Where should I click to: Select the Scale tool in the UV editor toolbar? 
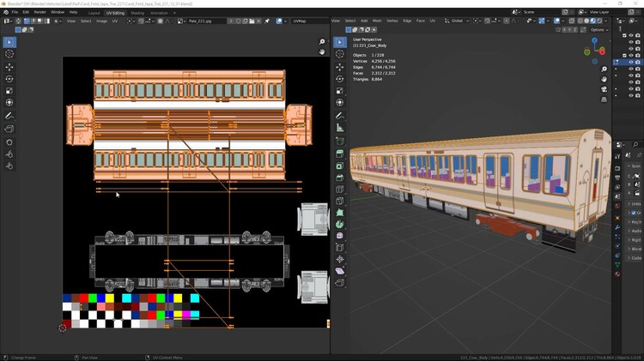click(x=9, y=91)
